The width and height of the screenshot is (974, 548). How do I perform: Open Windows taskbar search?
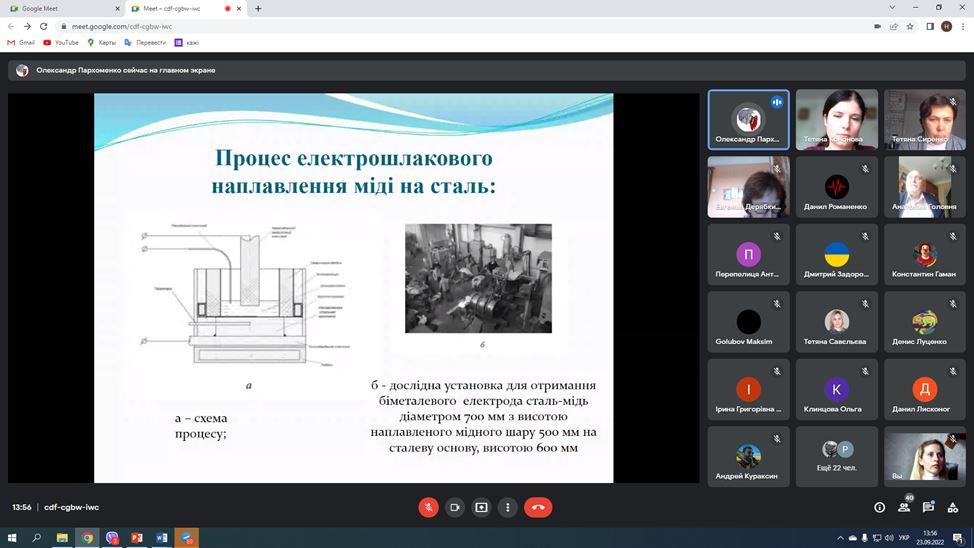pyautogui.click(x=37, y=537)
